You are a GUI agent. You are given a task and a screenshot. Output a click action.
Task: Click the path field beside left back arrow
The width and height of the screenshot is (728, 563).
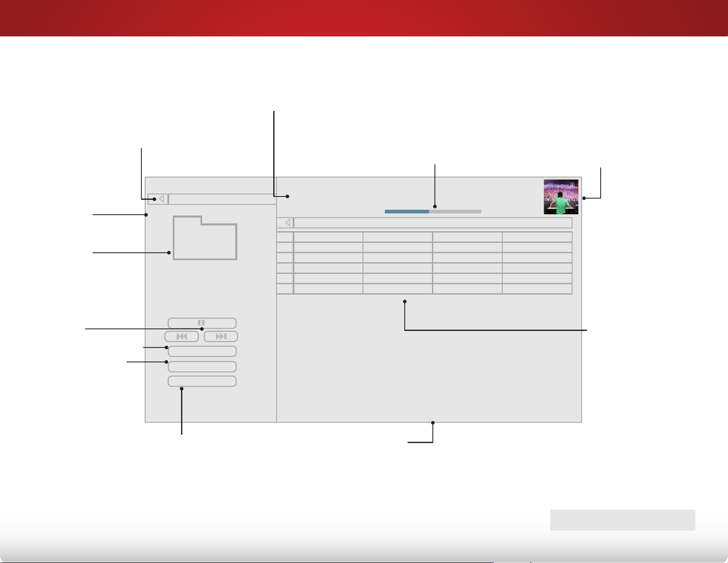(x=222, y=199)
